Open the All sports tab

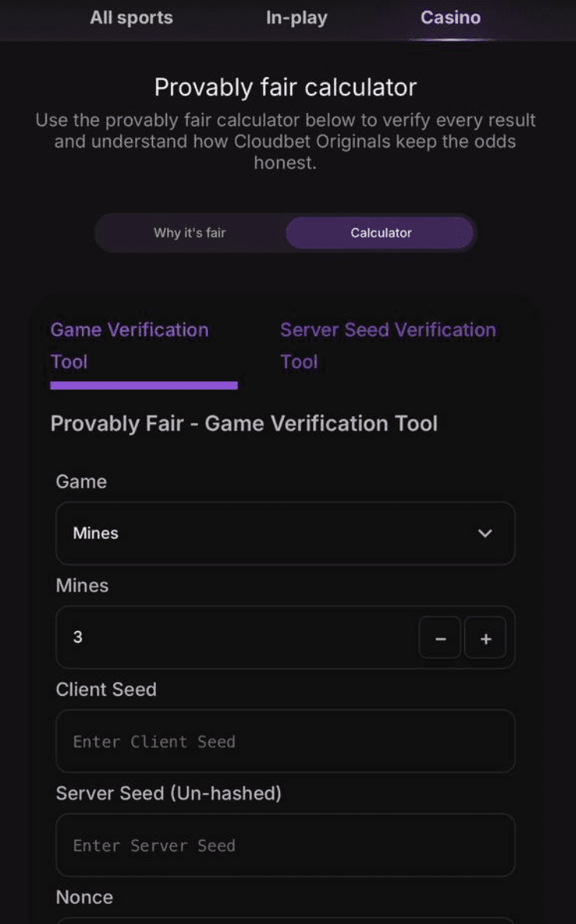pyautogui.click(x=131, y=18)
